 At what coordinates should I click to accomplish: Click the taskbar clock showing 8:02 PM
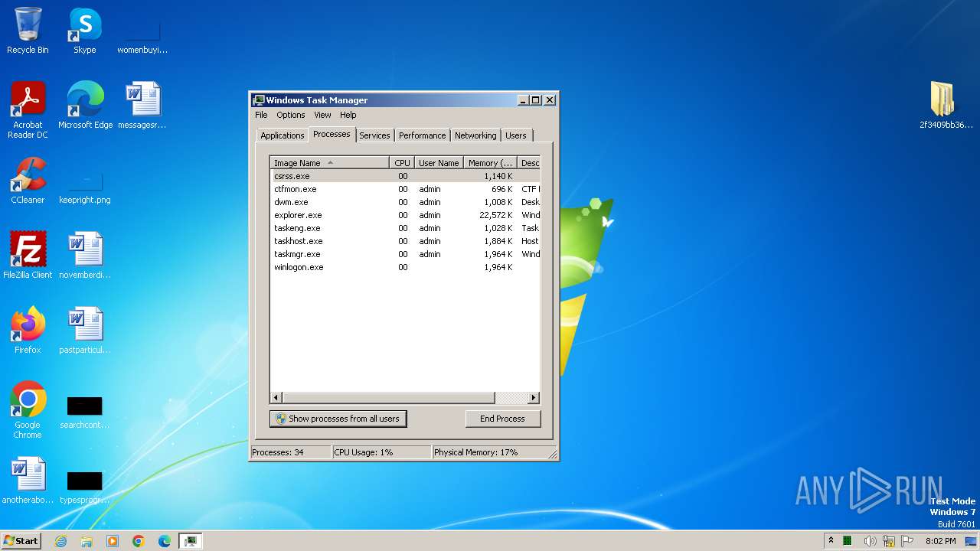point(940,541)
